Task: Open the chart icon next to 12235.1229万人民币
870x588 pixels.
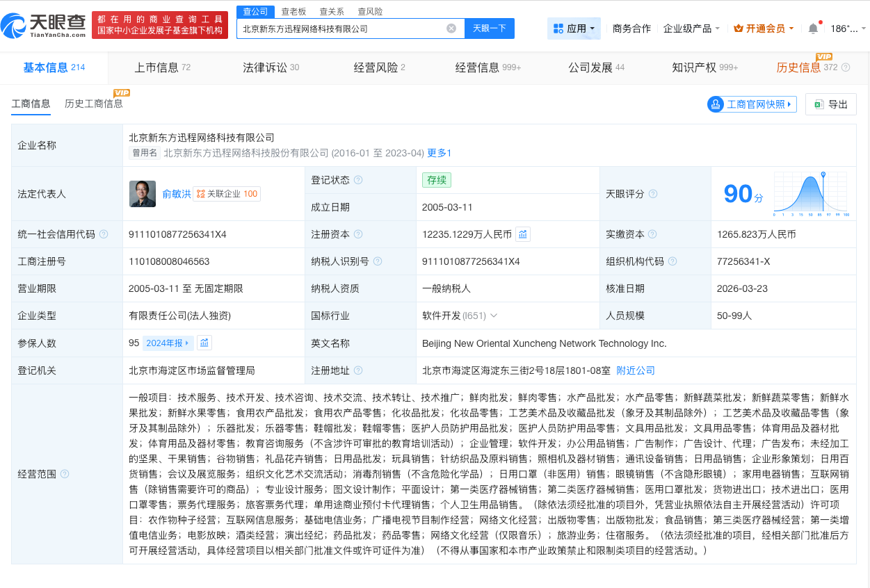Action: (x=523, y=234)
